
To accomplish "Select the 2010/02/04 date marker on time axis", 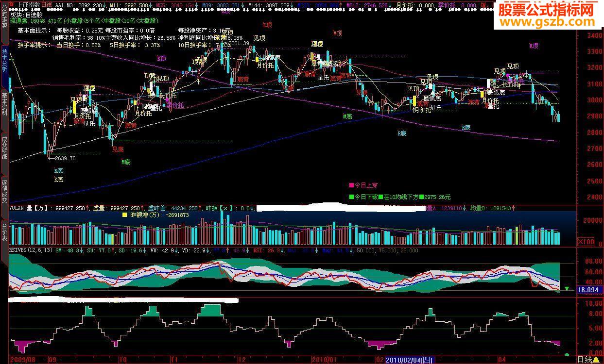I will [408, 360].
